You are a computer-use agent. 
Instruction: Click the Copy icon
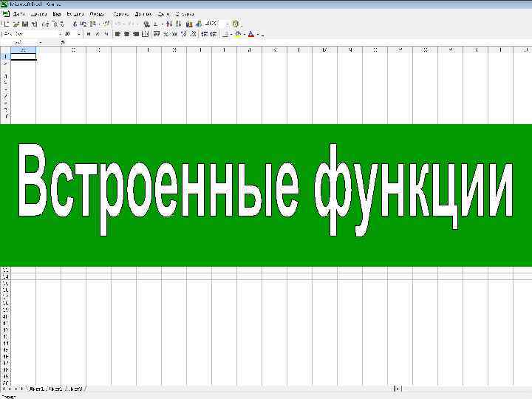click(x=83, y=24)
